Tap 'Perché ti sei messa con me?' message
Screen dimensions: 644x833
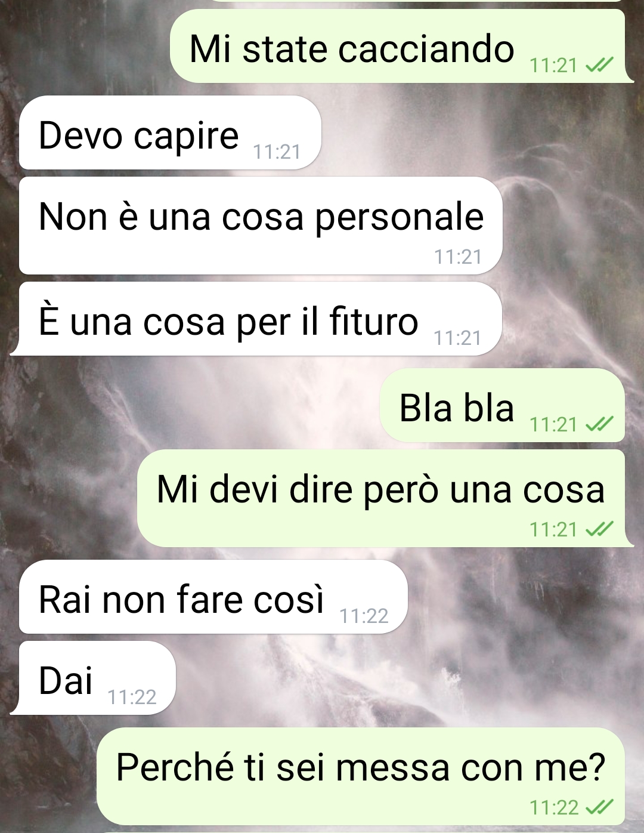(x=361, y=776)
